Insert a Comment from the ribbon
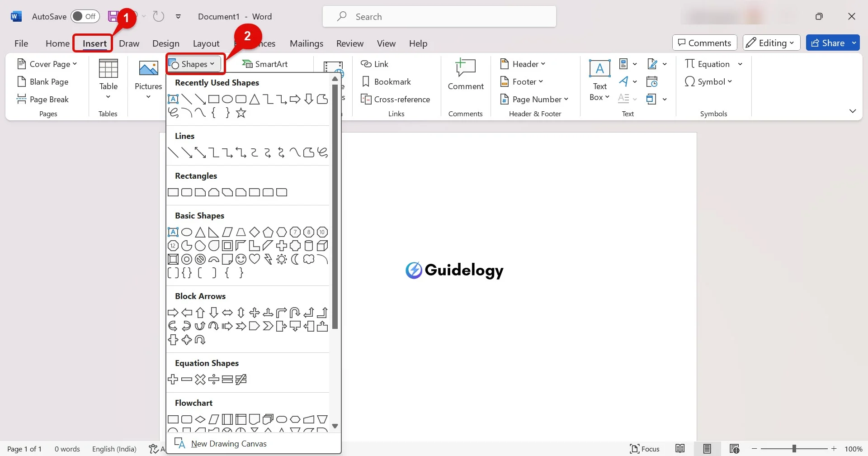 pyautogui.click(x=466, y=75)
